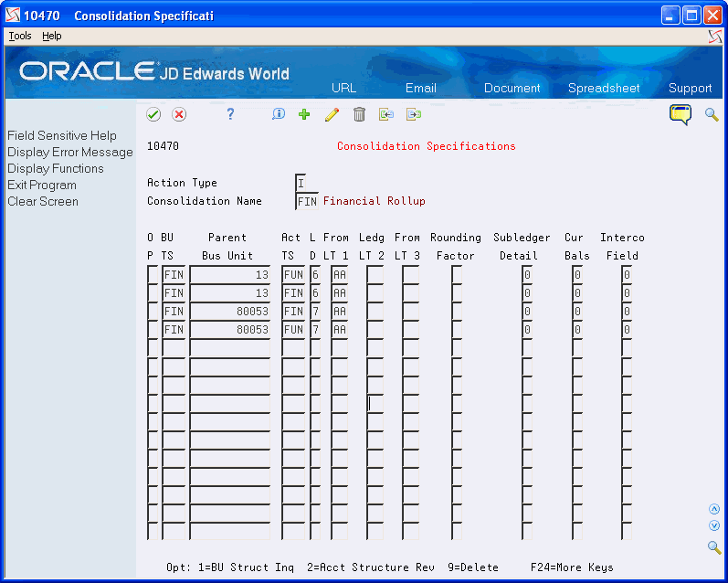Click From LT 1 field AA in first row
Image resolution: width=728 pixels, height=583 pixels.
coord(340,274)
